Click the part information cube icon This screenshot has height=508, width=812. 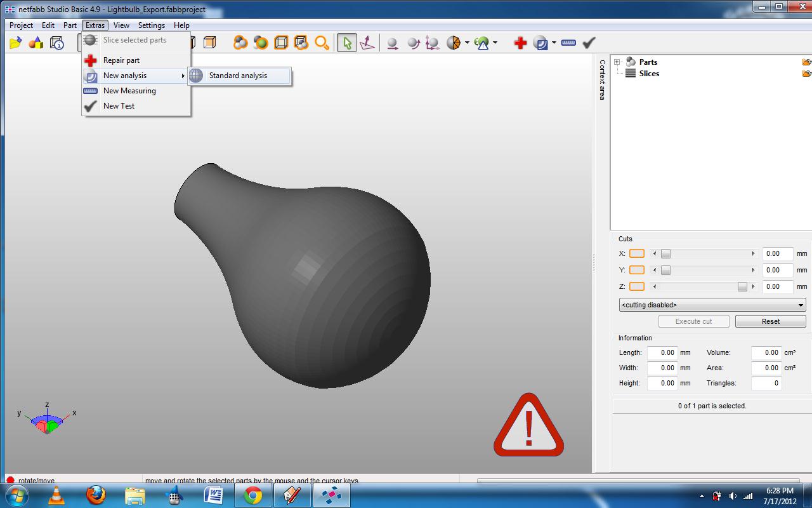[56, 43]
